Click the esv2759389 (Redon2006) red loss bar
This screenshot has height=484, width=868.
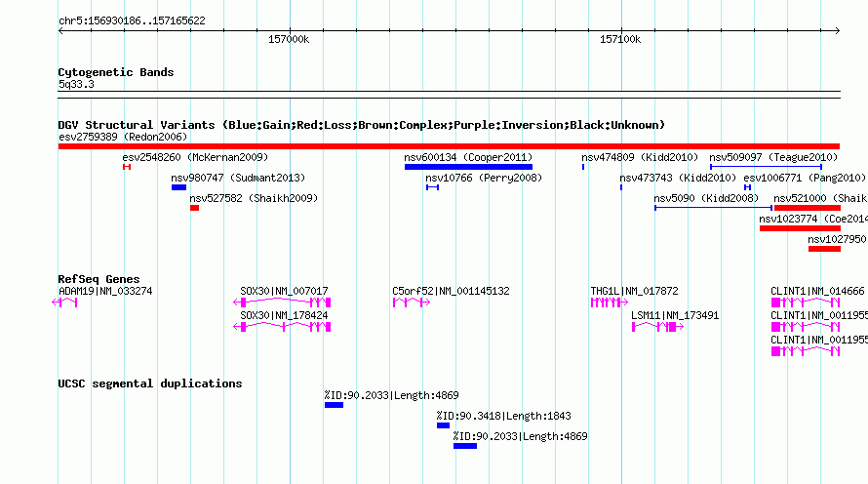[x=449, y=146]
